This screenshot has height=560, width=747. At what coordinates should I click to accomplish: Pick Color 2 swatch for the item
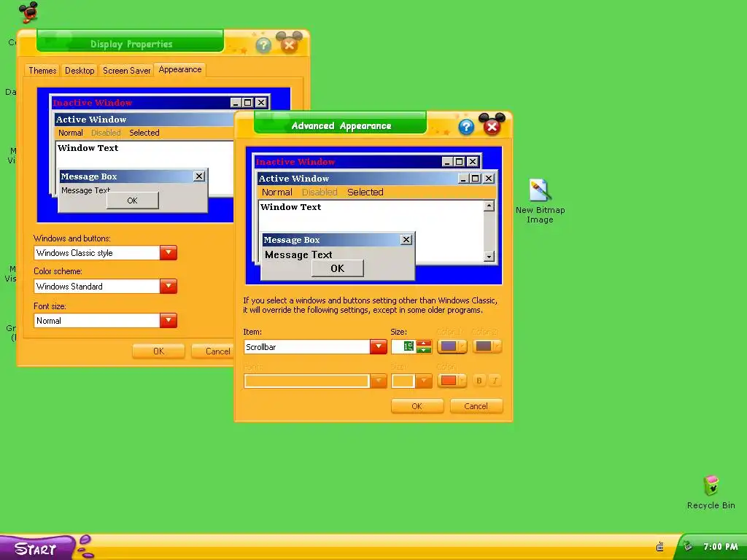487,346
